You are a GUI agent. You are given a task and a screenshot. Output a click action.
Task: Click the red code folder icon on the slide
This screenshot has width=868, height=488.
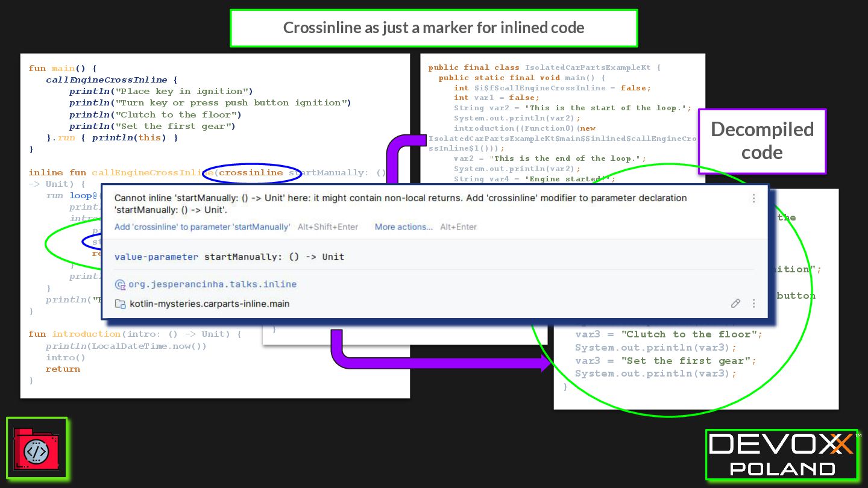(36, 448)
